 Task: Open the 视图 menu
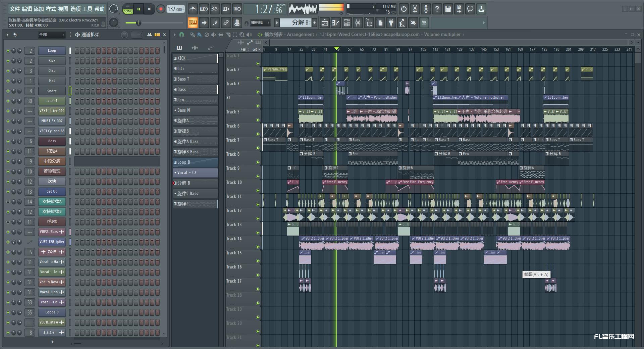pyautogui.click(x=63, y=9)
